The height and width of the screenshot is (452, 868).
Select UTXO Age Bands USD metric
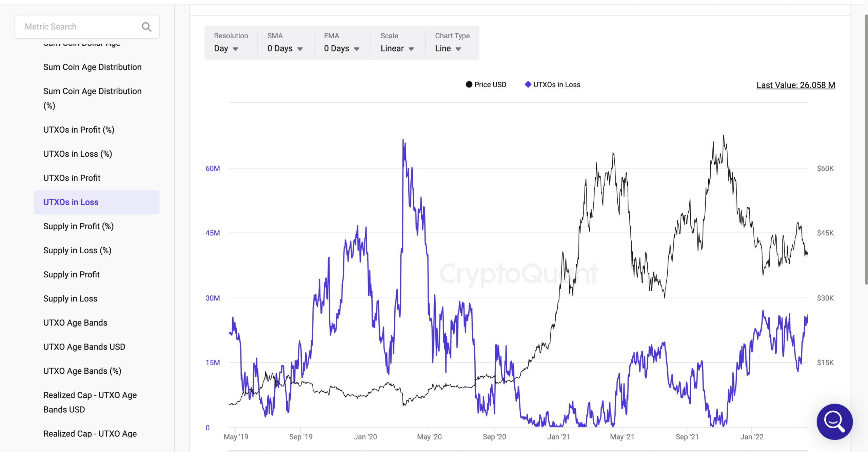tap(84, 347)
